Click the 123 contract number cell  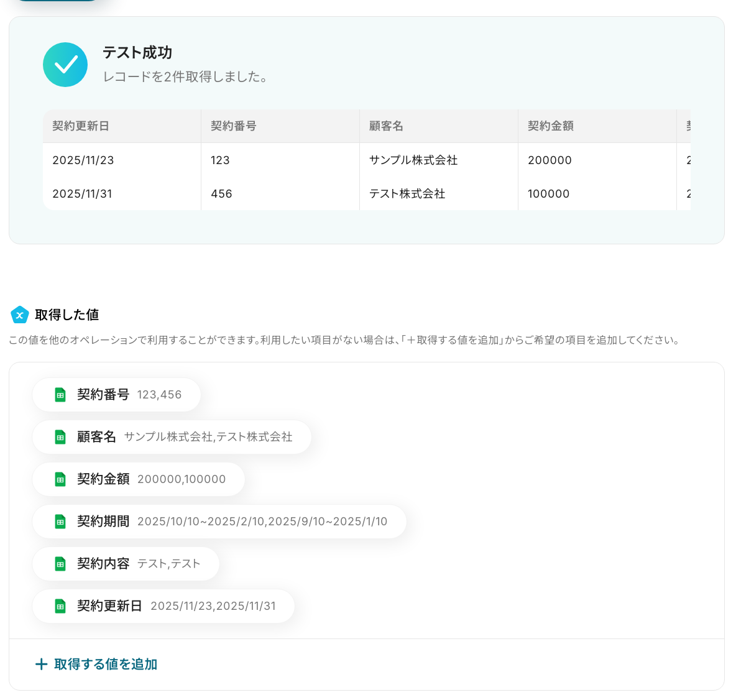pos(280,160)
